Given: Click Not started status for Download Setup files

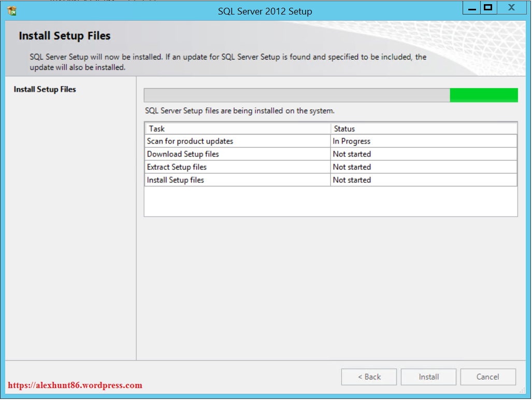Looking at the screenshot, I should pyautogui.click(x=352, y=154).
